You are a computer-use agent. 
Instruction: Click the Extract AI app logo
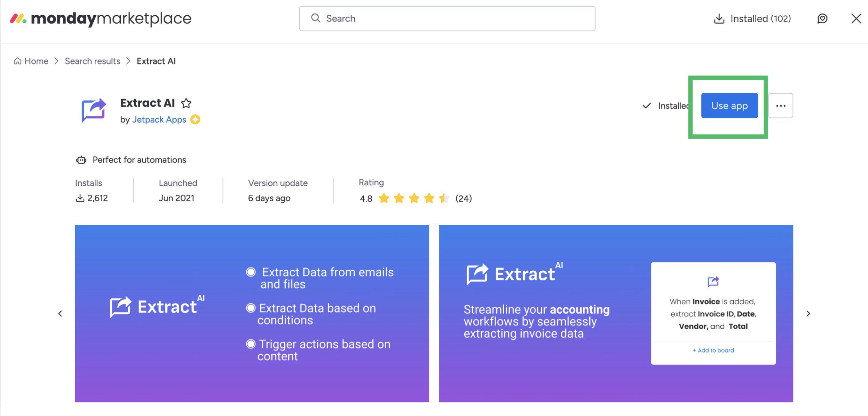[93, 110]
